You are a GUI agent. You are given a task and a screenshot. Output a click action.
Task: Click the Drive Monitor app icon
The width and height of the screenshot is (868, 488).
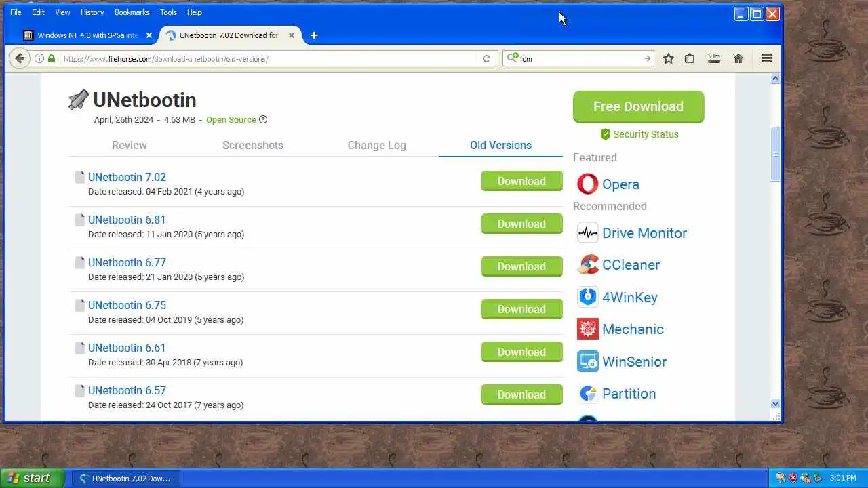[x=588, y=233]
